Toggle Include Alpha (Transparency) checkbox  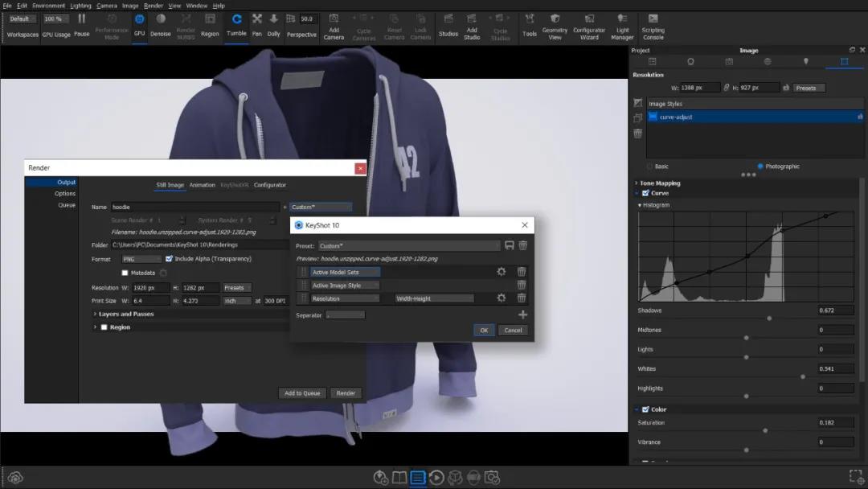[x=169, y=259]
